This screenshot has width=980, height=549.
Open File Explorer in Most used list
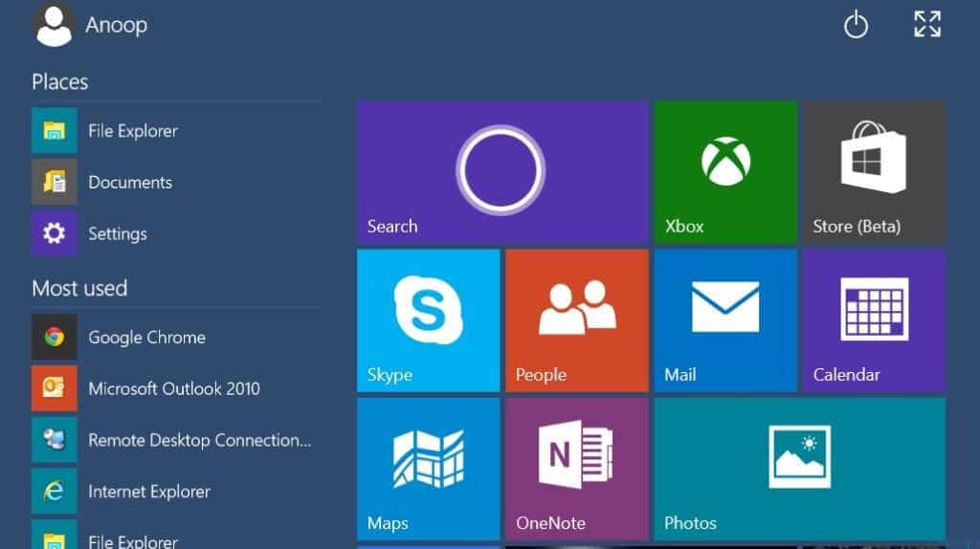tap(176, 535)
